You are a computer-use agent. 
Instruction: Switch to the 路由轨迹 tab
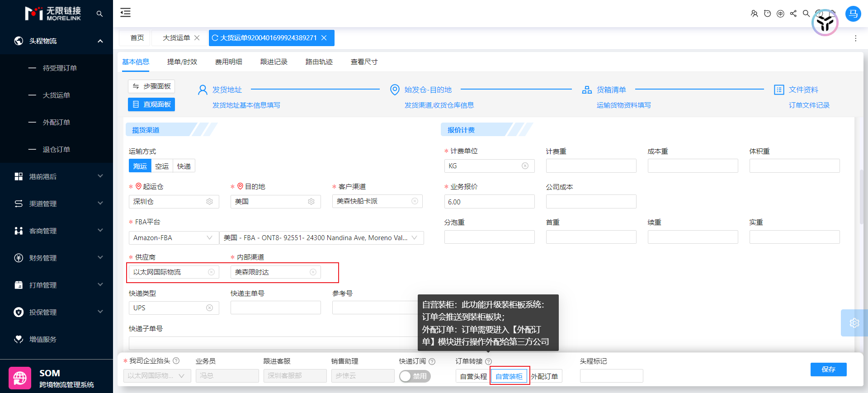pyautogui.click(x=319, y=62)
